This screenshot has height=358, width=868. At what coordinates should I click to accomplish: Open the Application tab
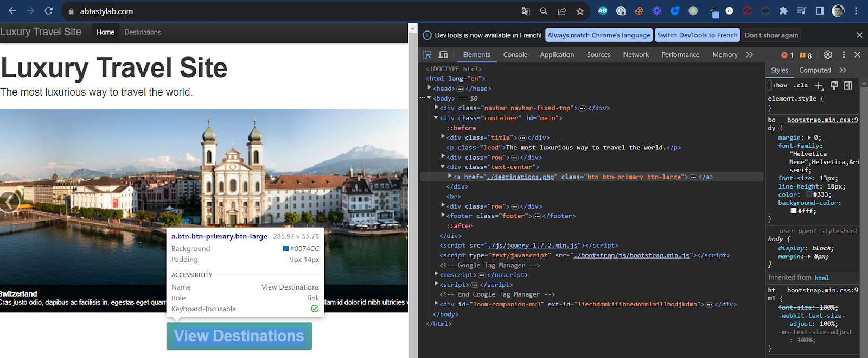[x=557, y=55]
